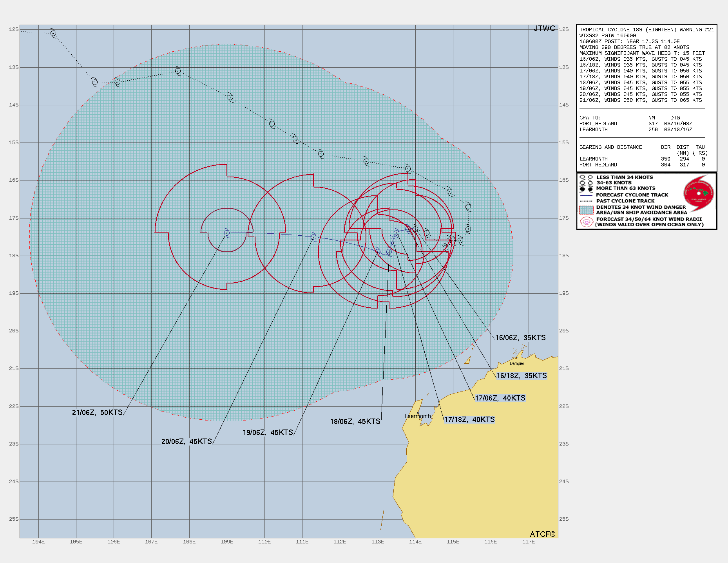Viewport: 728px width, 563px height.
Task: Click the LEARMONTH row under Bearing and Distance
Action: [642, 159]
